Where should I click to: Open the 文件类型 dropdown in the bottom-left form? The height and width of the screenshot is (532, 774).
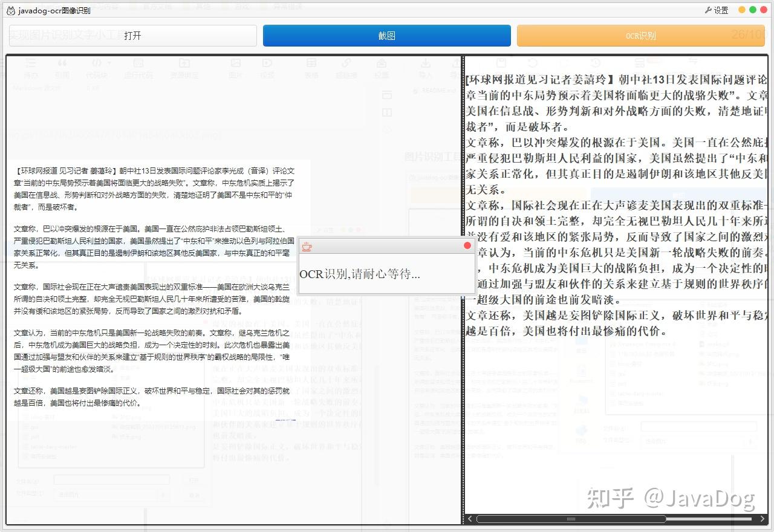tap(163, 495)
